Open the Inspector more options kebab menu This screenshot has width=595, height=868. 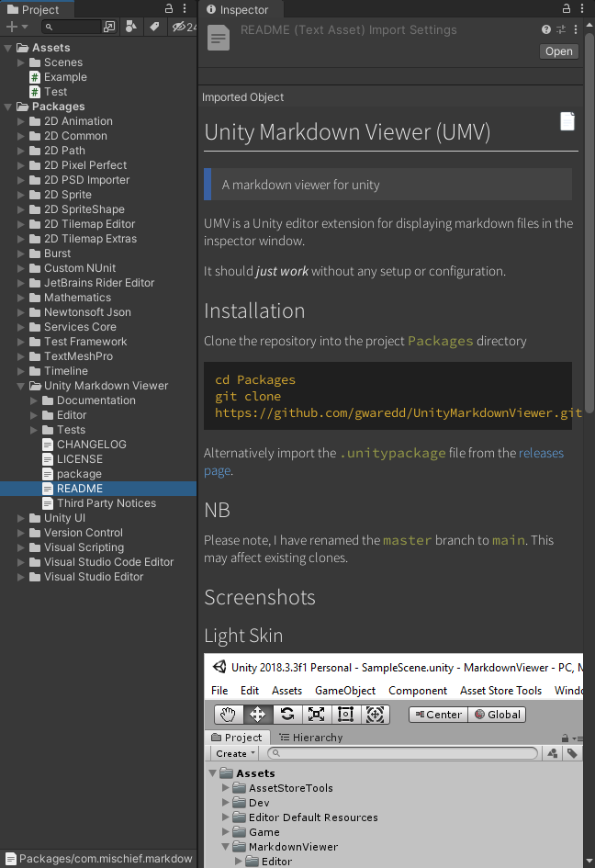[584, 8]
